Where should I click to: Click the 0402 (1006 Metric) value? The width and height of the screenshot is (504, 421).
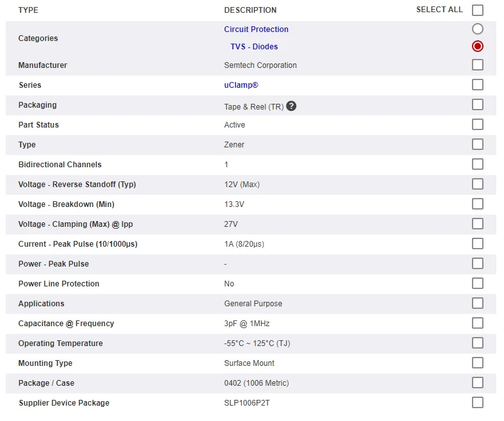point(256,383)
